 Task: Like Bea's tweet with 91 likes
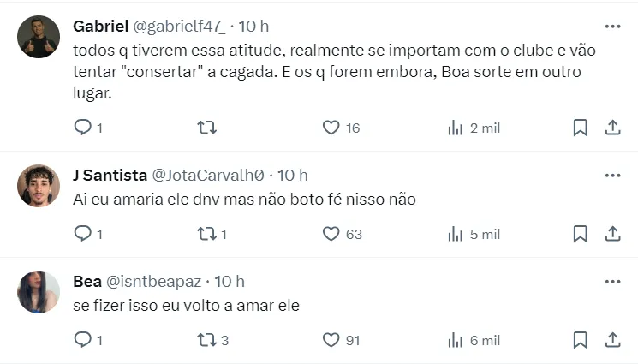pos(331,340)
